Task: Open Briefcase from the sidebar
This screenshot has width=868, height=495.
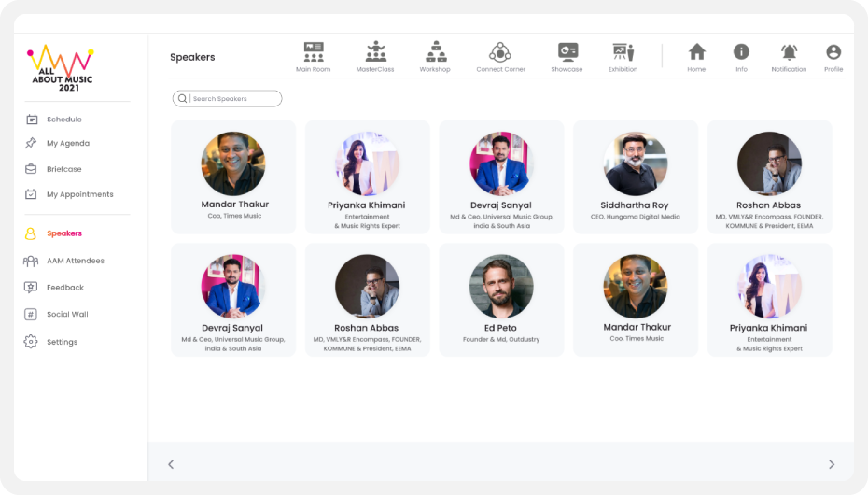Action: tap(63, 169)
